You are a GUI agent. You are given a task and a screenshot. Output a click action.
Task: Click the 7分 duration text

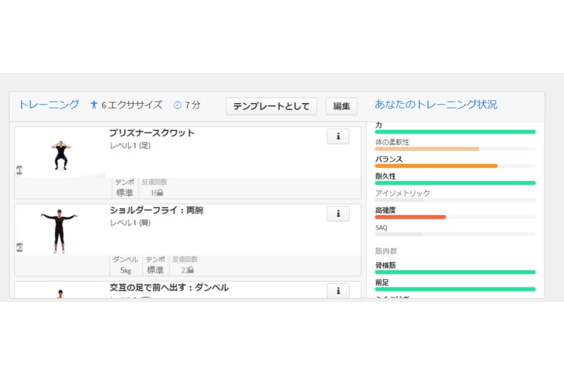tap(192, 105)
